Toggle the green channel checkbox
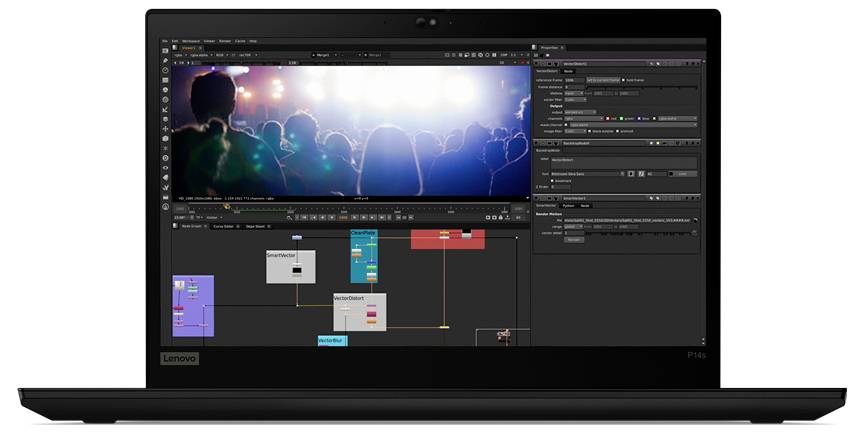Viewport: 864px width, 433px height. point(622,118)
